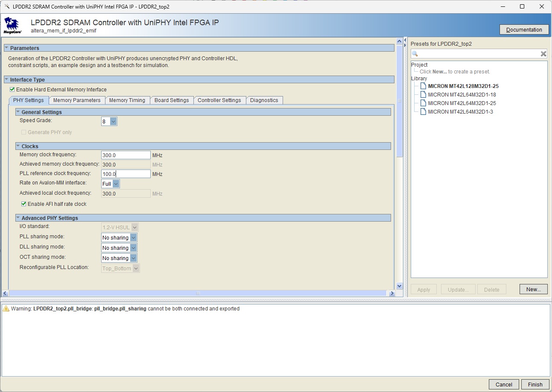The height and width of the screenshot is (392, 552).
Task: Click the I/O standard dropdown
Action: click(x=120, y=228)
